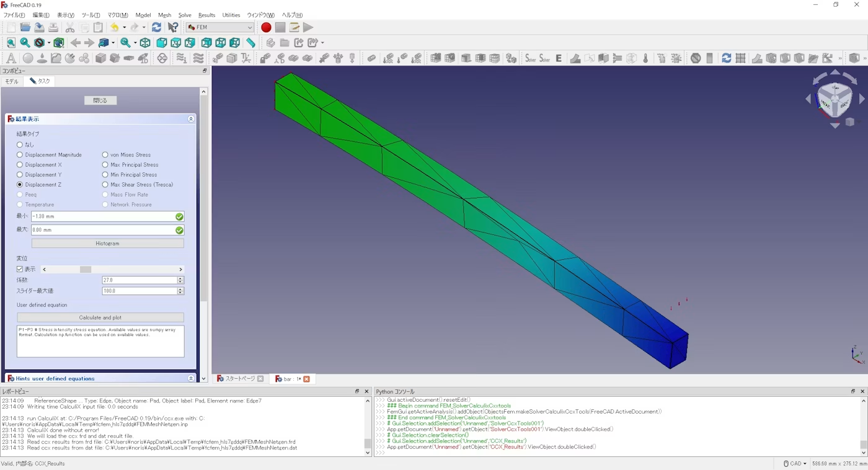Close the 'bar : 1*' document tab

(x=306, y=379)
